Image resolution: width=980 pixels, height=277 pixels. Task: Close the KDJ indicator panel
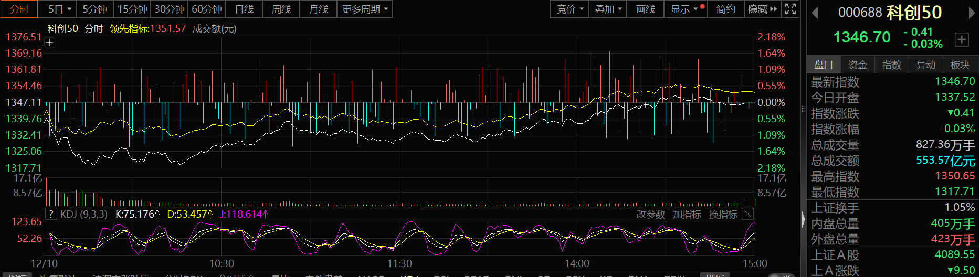[748, 214]
